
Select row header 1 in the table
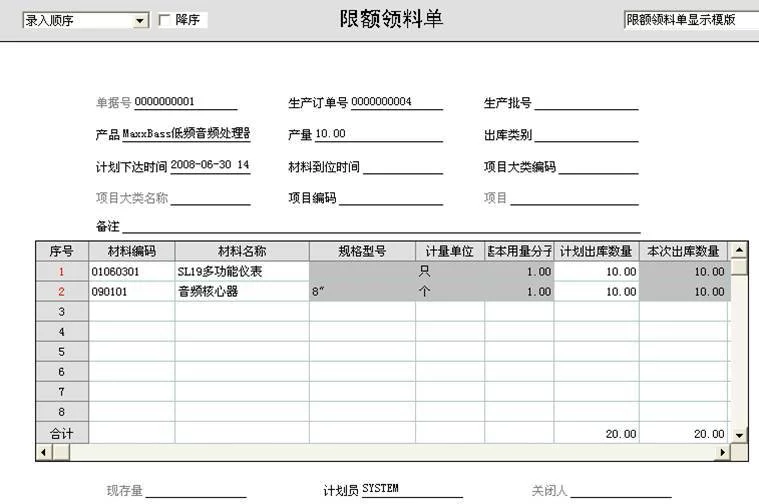tap(62, 272)
